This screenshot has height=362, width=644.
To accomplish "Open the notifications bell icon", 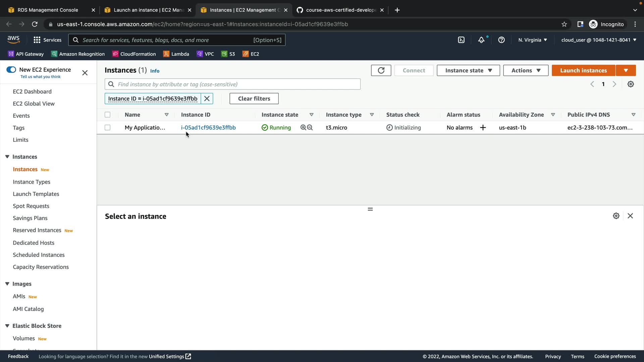I will pyautogui.click(x=481, y=40).
